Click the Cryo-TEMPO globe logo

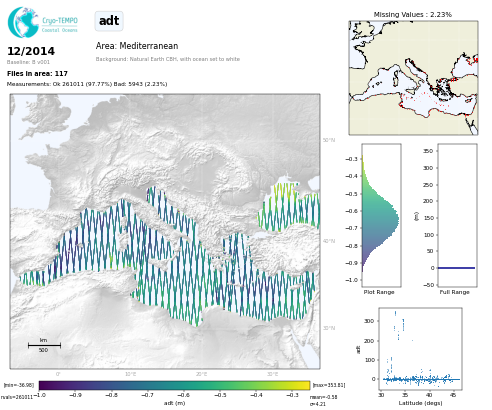coord(23,22)
